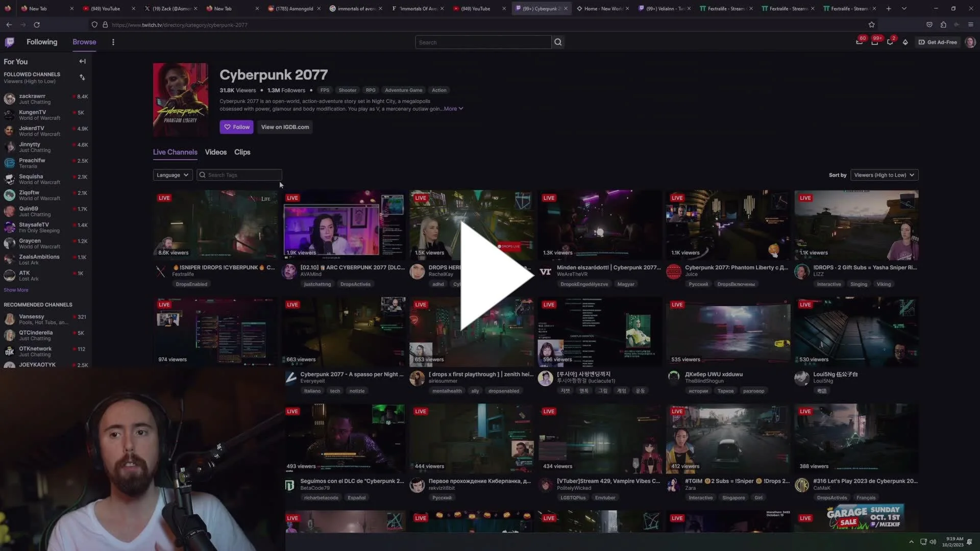Open the Fextralife stream thumbnail with 8.6K viewers
980x551 pixels.
215,225
